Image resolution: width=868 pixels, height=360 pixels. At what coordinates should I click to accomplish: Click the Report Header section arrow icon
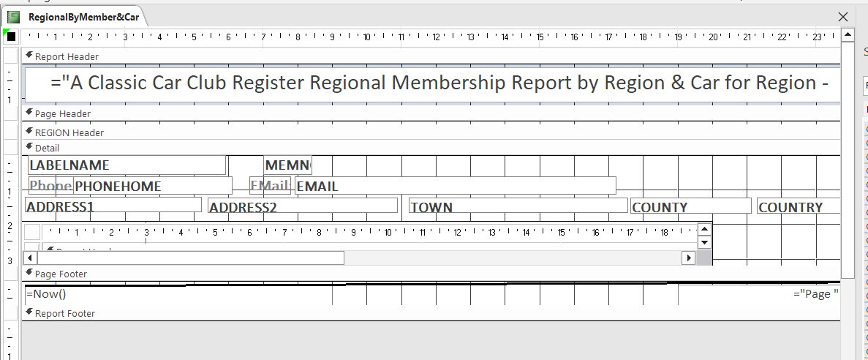coord(29,56)
